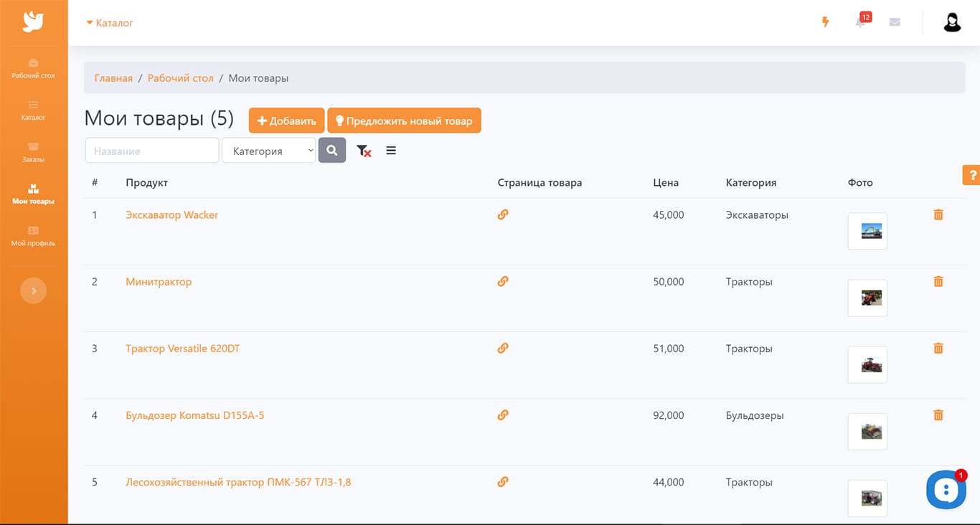980x525 pixels.
Task: Open the chat support widget
Action: tap(946, 490)
